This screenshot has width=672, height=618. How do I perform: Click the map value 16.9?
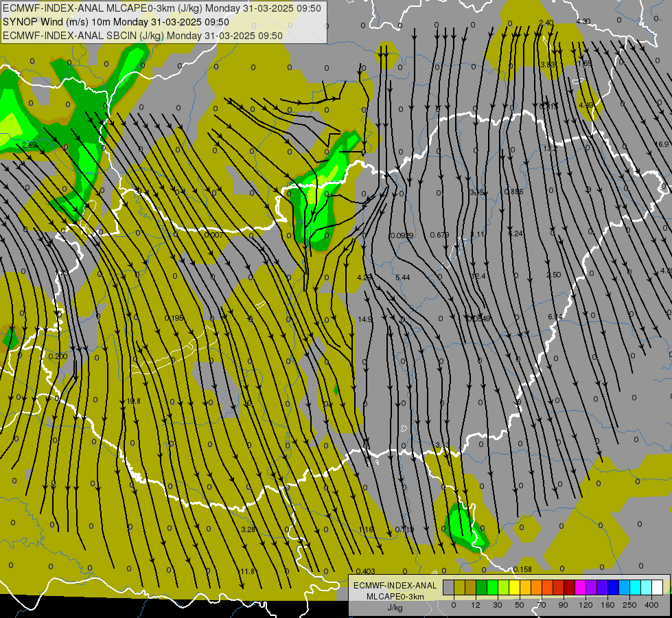(663, 144)
